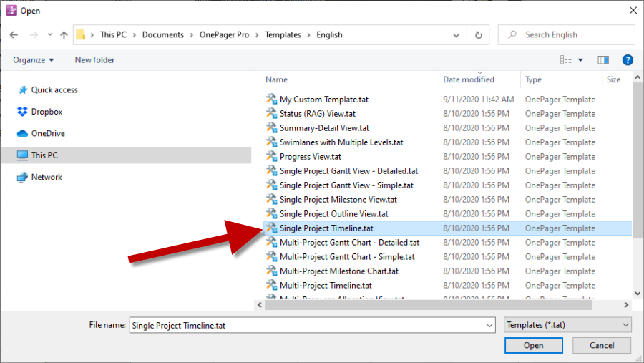This screenshot has width=644, height=363.
Task: Select file name Multi-Project Timeline.tat
Action: point(326,285)
